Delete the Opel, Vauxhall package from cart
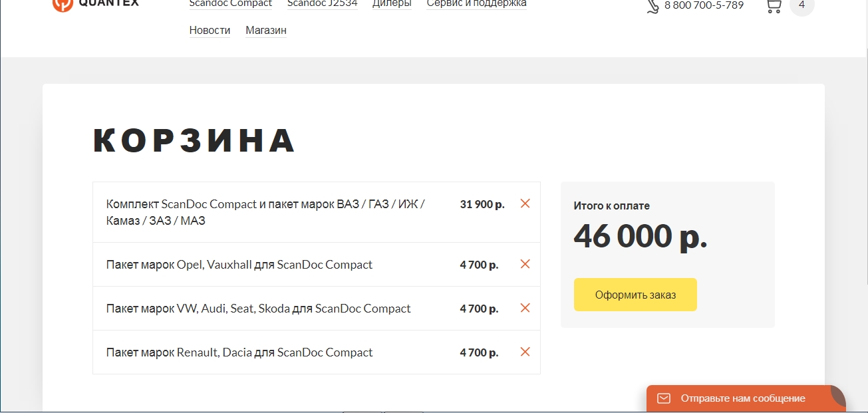Screen dimensions: 868x413 (x=525, y=264)
